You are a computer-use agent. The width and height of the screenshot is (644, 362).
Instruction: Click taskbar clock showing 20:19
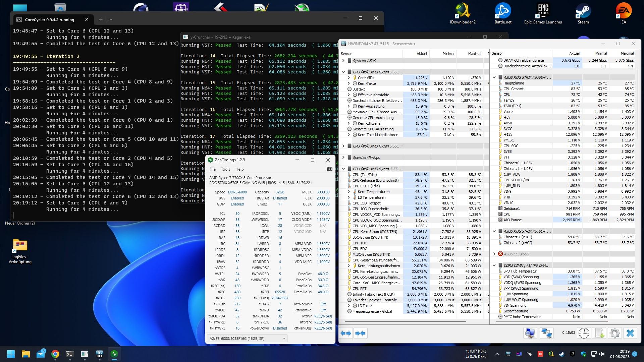click(x=620, y=354)
